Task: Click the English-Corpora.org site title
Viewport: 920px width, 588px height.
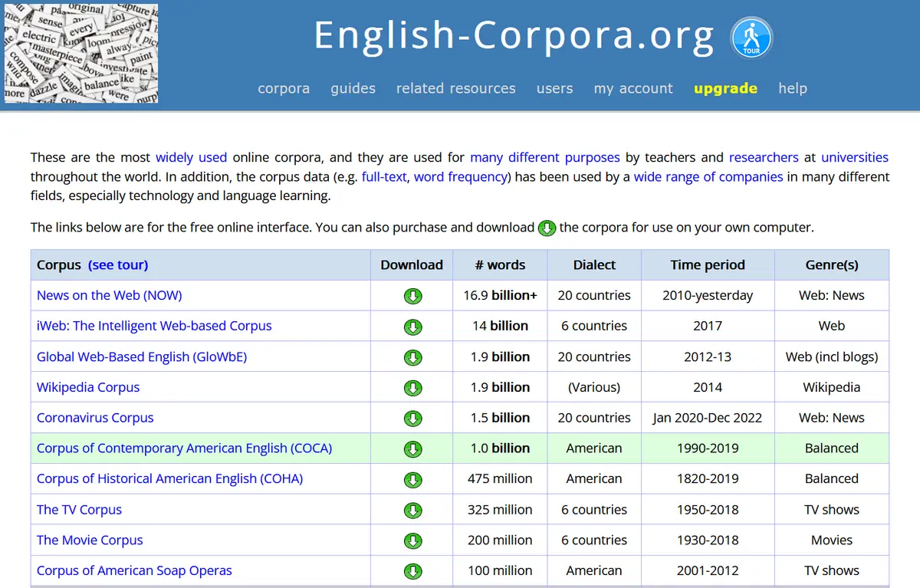Action: [x=514, y=35]
